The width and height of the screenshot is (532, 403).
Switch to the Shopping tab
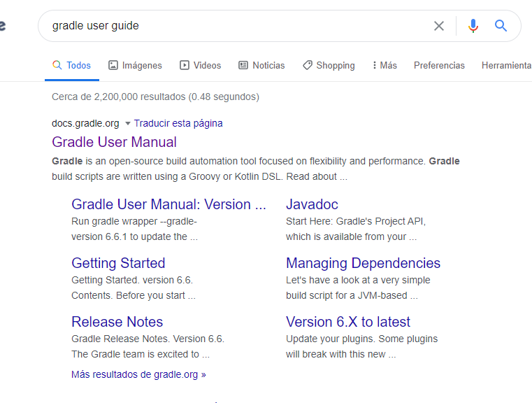(x=329, y=65)
